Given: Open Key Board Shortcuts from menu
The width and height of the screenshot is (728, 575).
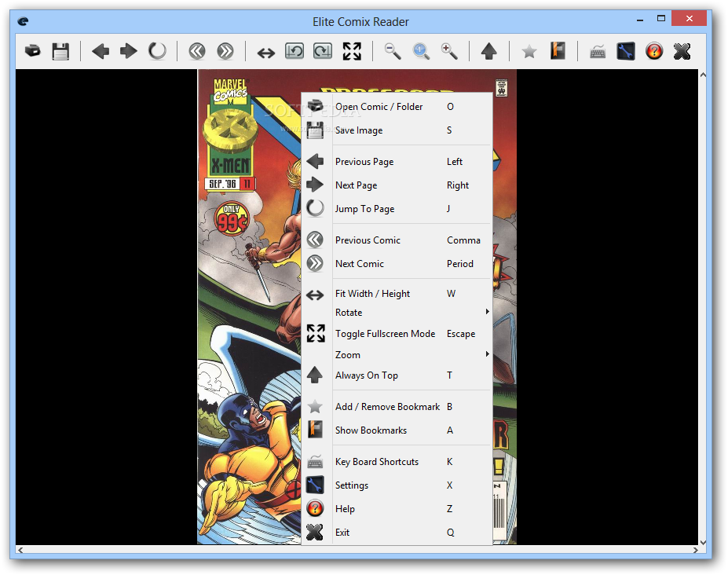Looking at the screenshot, I should point(397,462).
